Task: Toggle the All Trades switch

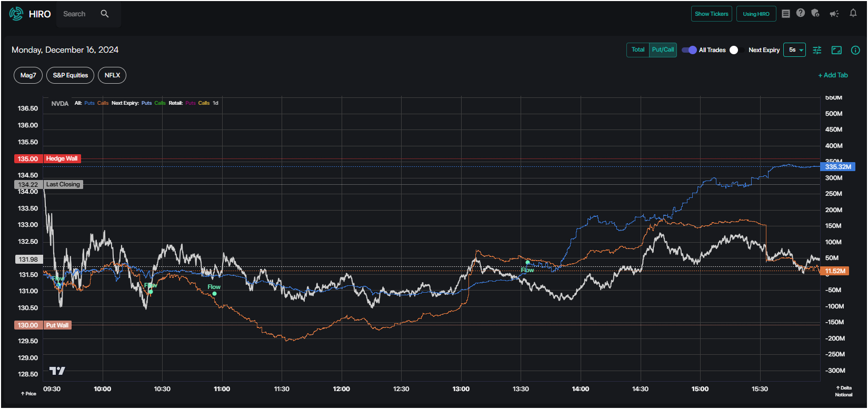Action: pyautogui.click(x=689, y=50)
